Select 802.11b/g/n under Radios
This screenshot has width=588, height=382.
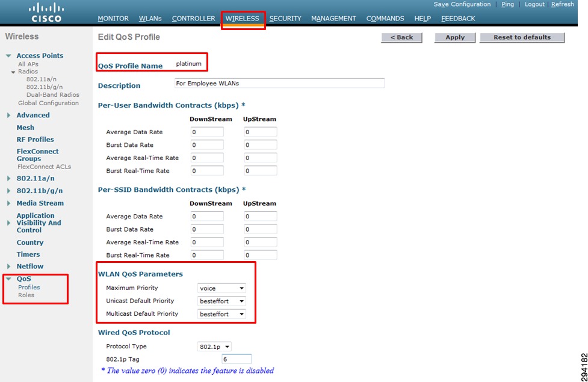click(x=45, y=87)
